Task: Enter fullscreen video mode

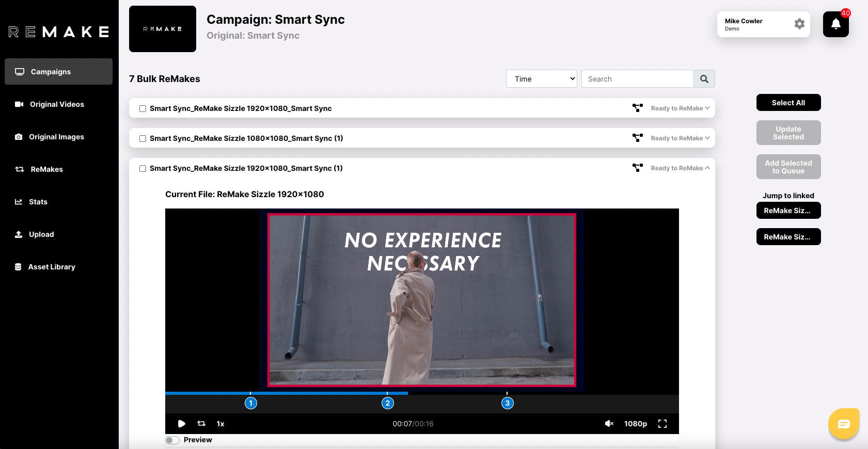Action: point(662,424)
